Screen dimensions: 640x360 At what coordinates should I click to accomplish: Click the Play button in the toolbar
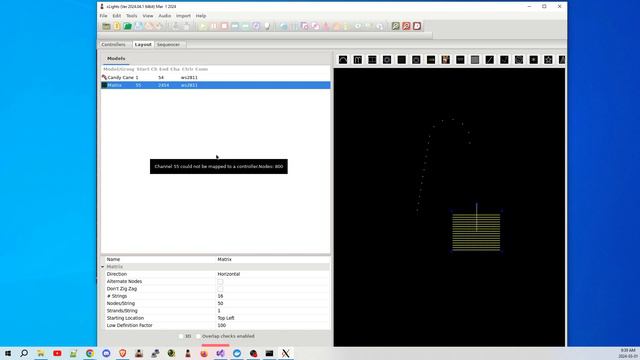click(x=203, y=26)
